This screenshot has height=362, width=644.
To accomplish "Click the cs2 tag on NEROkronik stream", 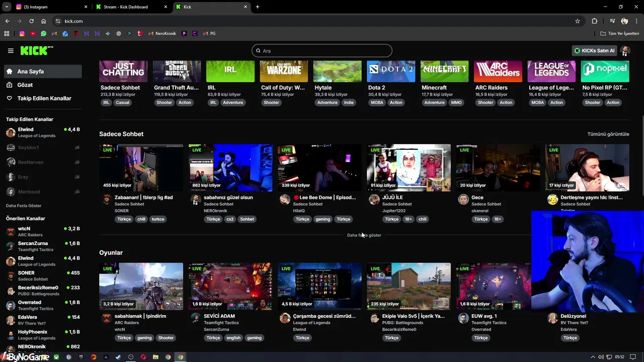I will point(230,219).
